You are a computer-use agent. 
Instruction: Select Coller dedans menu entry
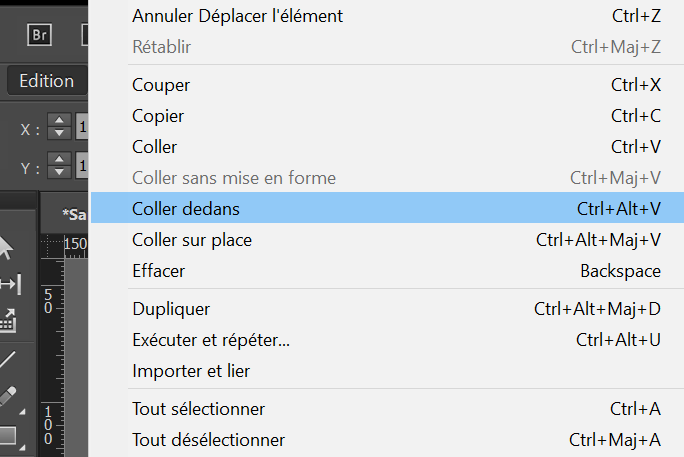(x=186, y=209)
